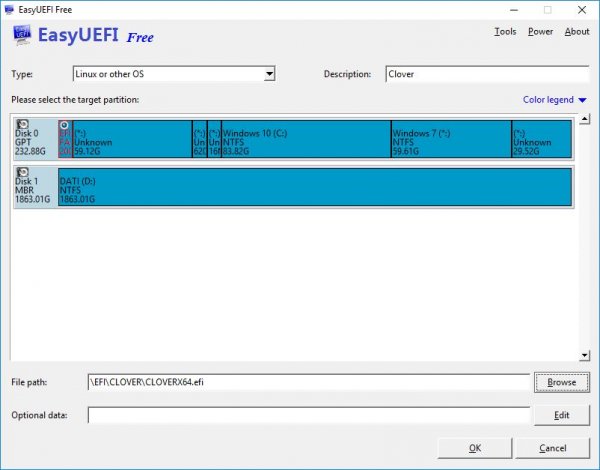Click the File path input field

coord(309,382)
